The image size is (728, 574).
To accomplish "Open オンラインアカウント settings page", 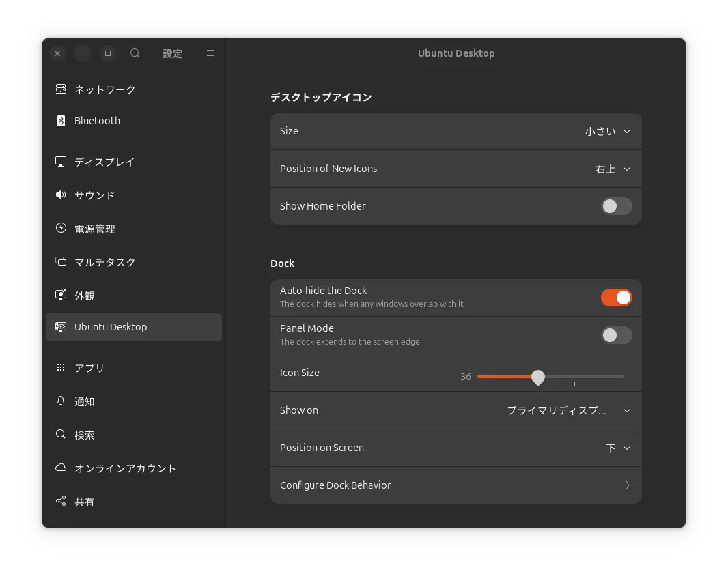I will click(134, 468).
